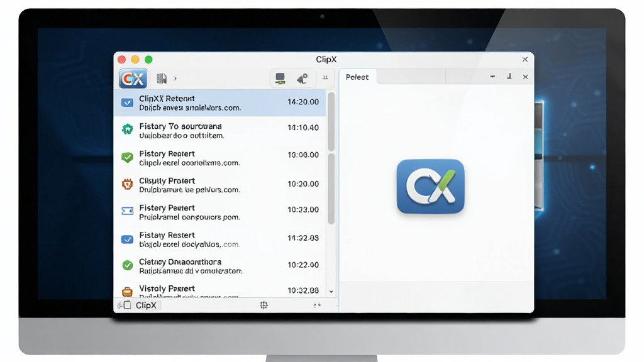Close the ClipX window with title bar X

click(525, 60)
